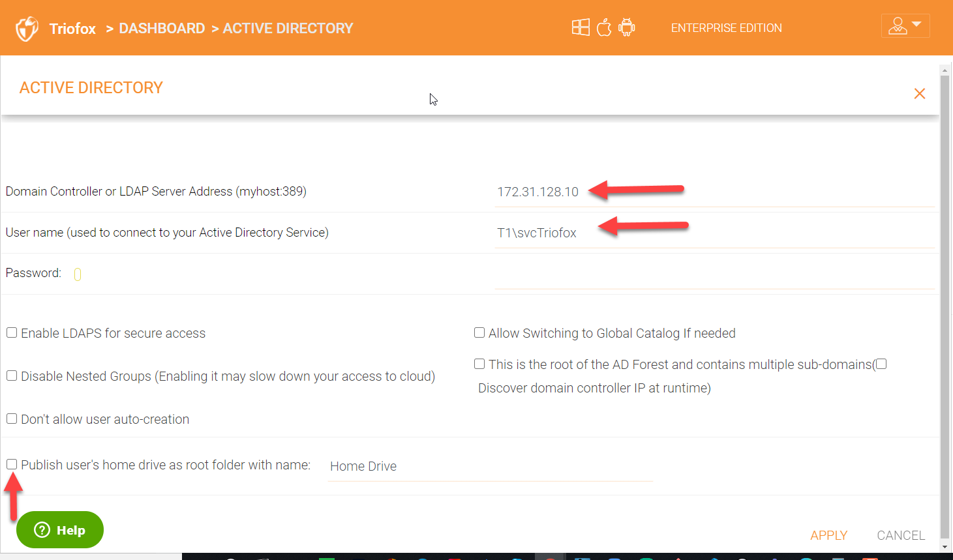Click the CANCEL button
953x560 pixels.
point(901,535)
